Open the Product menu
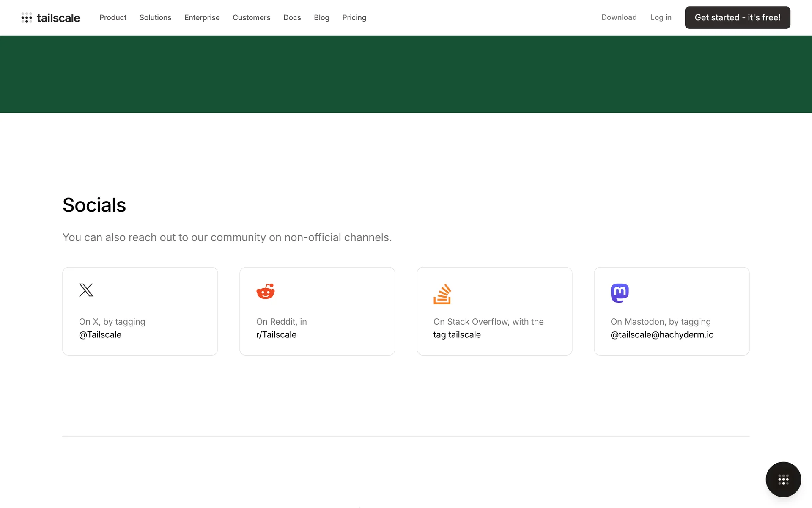The image size is (812, 508). 113,17
